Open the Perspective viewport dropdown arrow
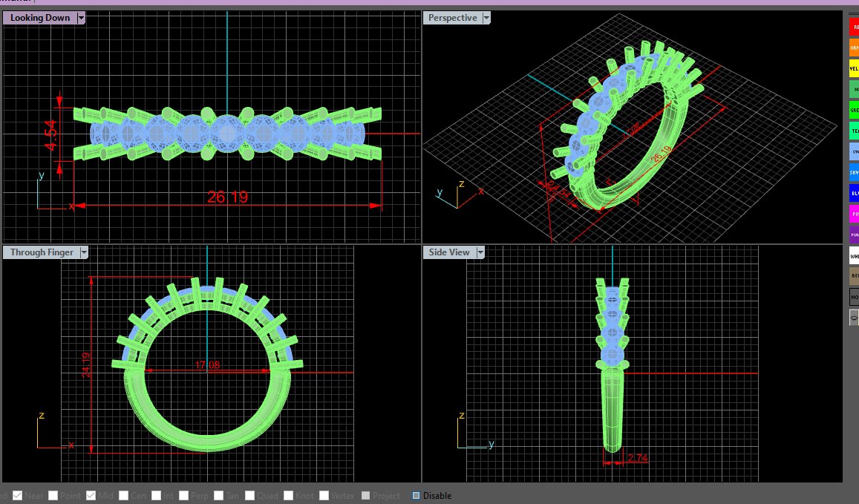Viewport: 859px width, 504px height. (486, 18)
